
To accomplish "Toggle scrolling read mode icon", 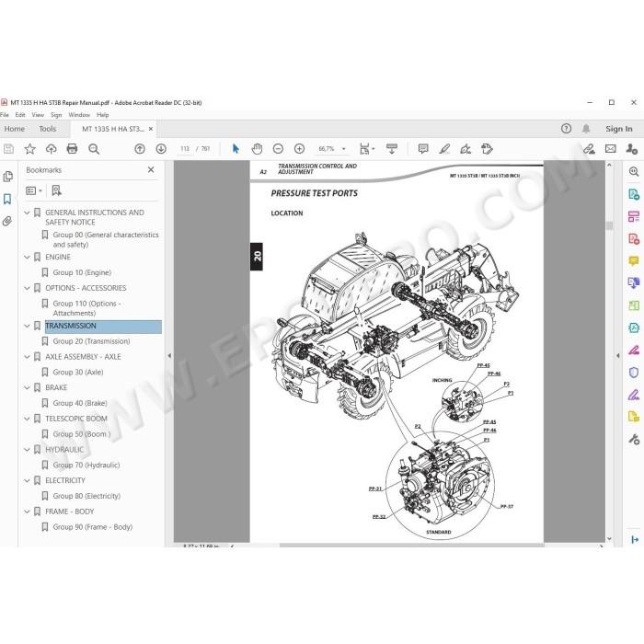I will coord(392,149).
